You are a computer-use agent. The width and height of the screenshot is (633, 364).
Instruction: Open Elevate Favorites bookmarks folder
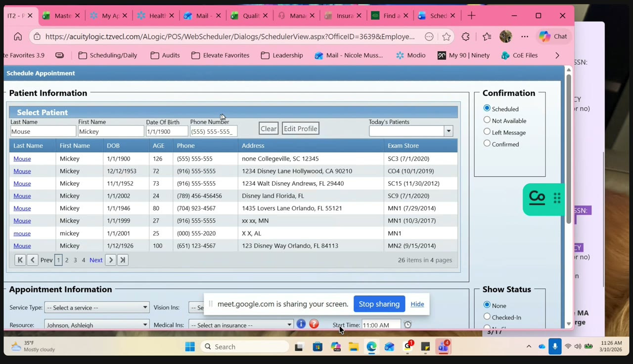(x=220, y=55)
